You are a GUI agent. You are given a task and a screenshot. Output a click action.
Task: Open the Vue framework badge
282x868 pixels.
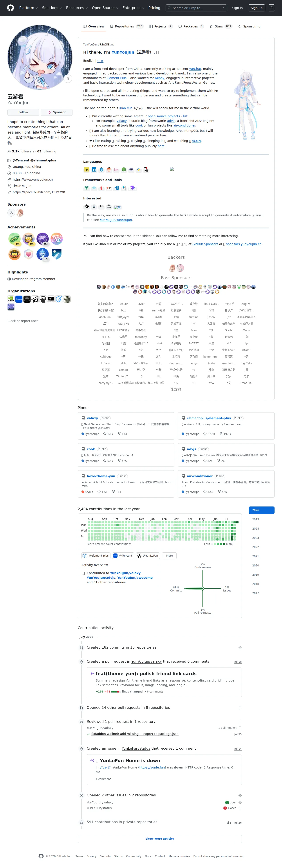pos(87,188)
